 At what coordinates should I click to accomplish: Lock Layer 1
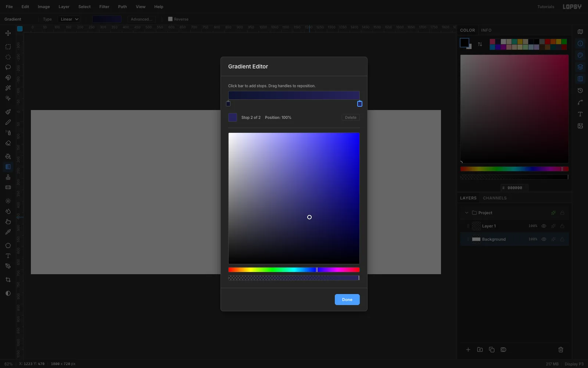pyautogui.click(x=562, y=226)
